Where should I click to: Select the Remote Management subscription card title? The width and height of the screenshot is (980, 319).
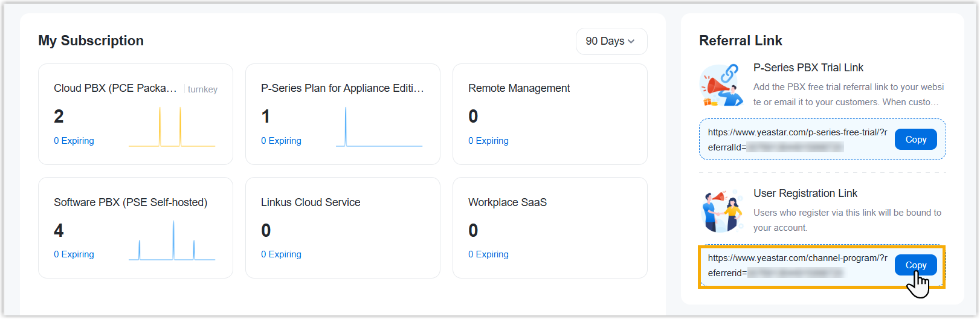click(x=519, y=88)
